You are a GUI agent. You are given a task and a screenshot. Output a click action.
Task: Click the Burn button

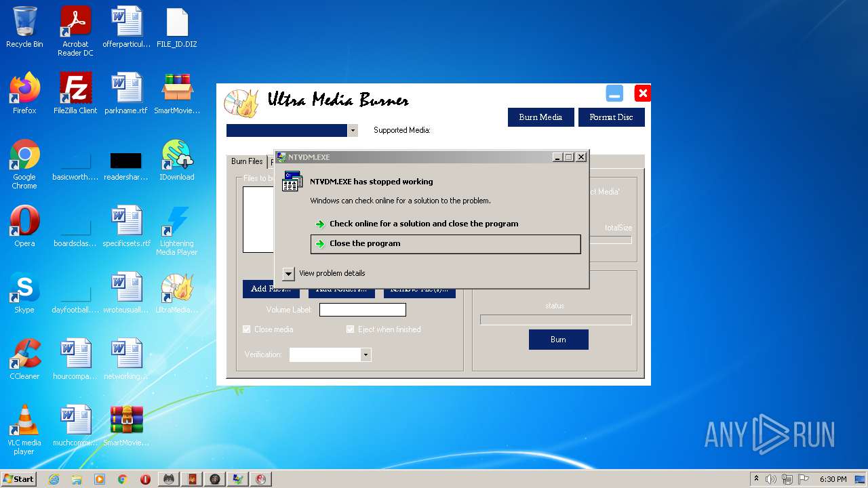click(x=558, y=340)
